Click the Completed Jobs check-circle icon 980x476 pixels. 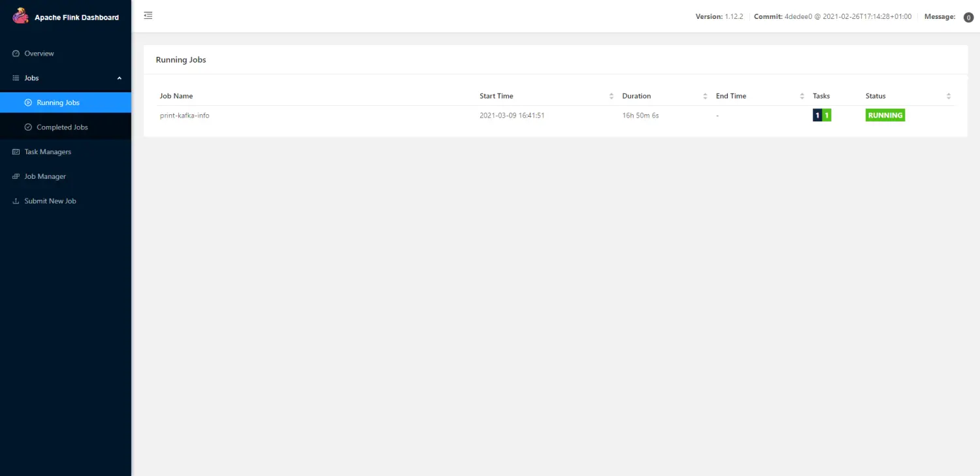(x=28, y=127)
